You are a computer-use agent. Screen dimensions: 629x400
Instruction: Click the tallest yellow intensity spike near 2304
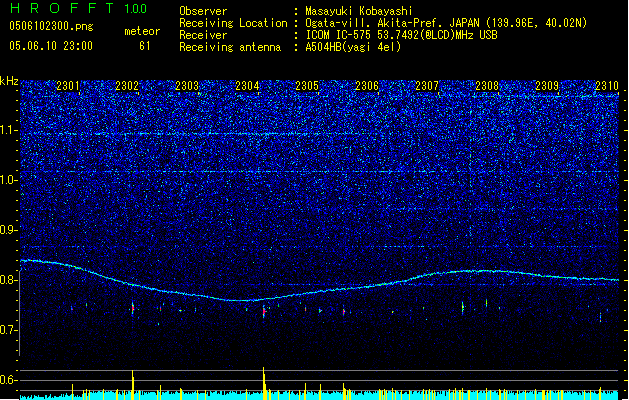pos(264,383)
